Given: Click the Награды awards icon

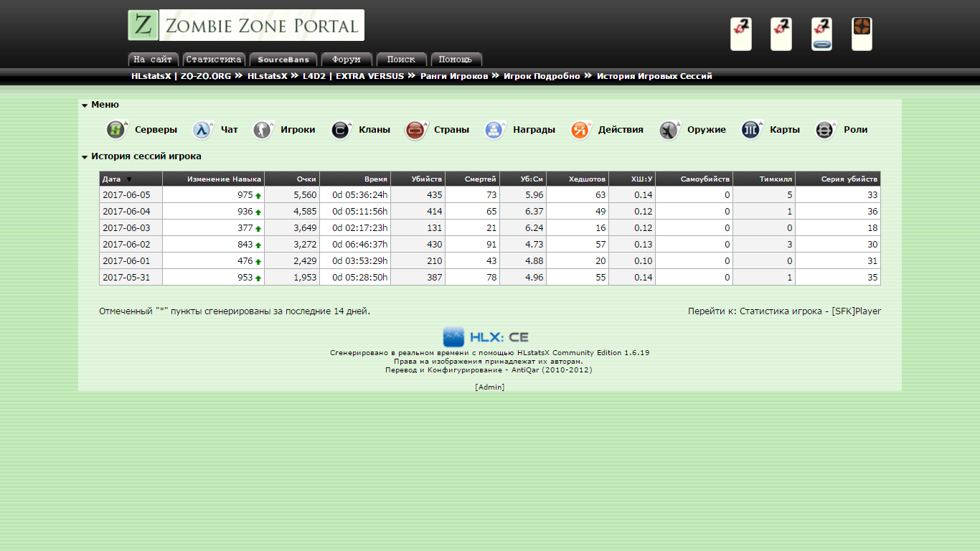Looking at the screenshot, I should [x=494, y=130].
